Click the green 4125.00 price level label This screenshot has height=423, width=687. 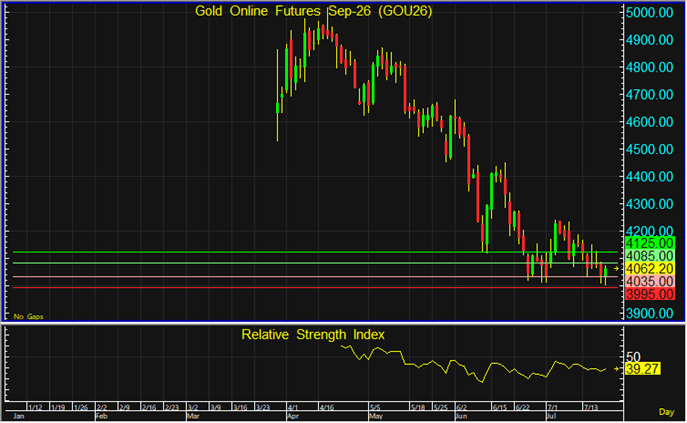(x=649, y=243)
